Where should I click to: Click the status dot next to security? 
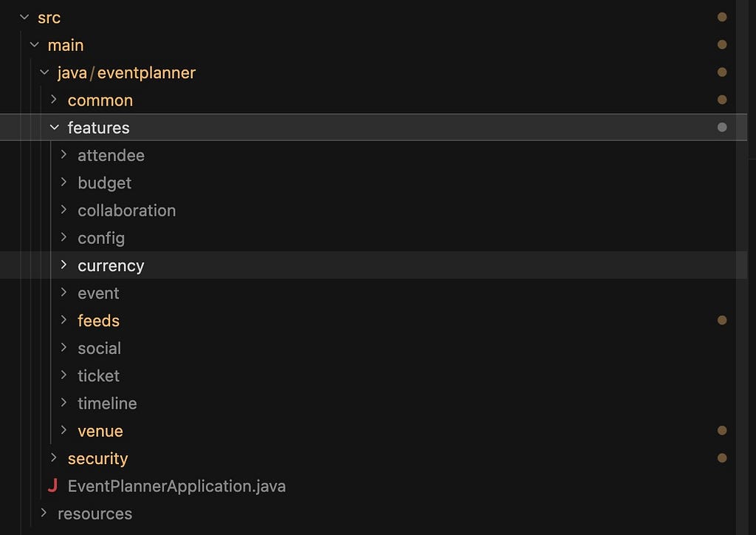[722, 458]
